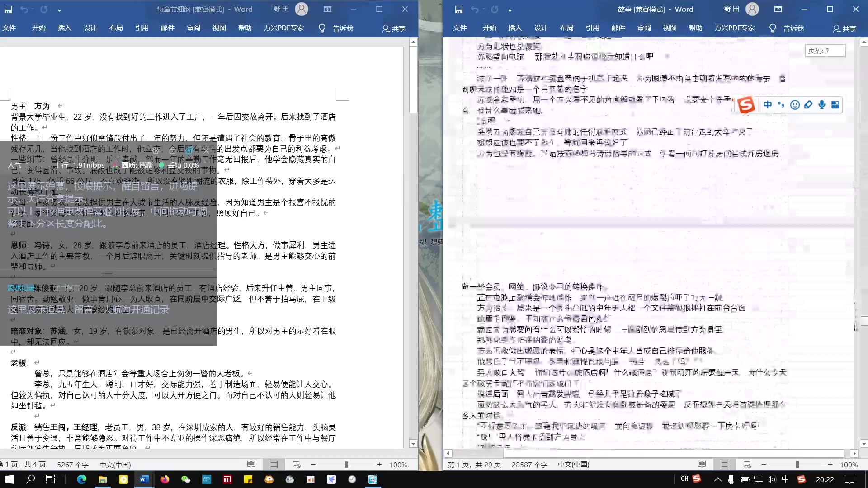The width and height of the screenshot is (868, 488).
Task: Expand the 引用 ribbon tab left window
Action: click(142, 28)
